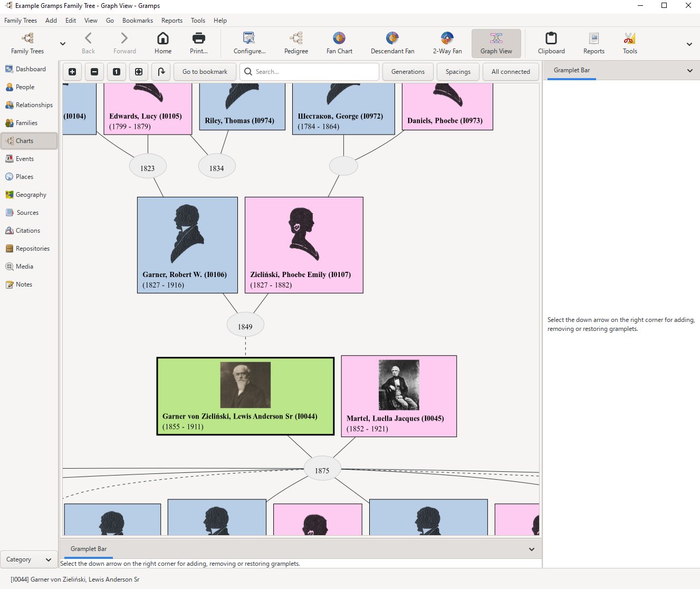The width and height of the screenshot is (700, 589).
Task: Click Go to bookmark button
Action: (205, 72)
